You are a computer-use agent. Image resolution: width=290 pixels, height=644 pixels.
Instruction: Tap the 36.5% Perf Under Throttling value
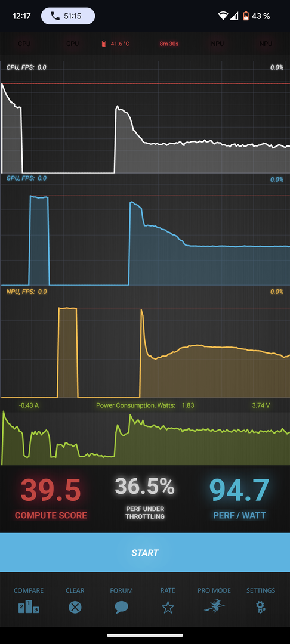click(x=145, y=487)
